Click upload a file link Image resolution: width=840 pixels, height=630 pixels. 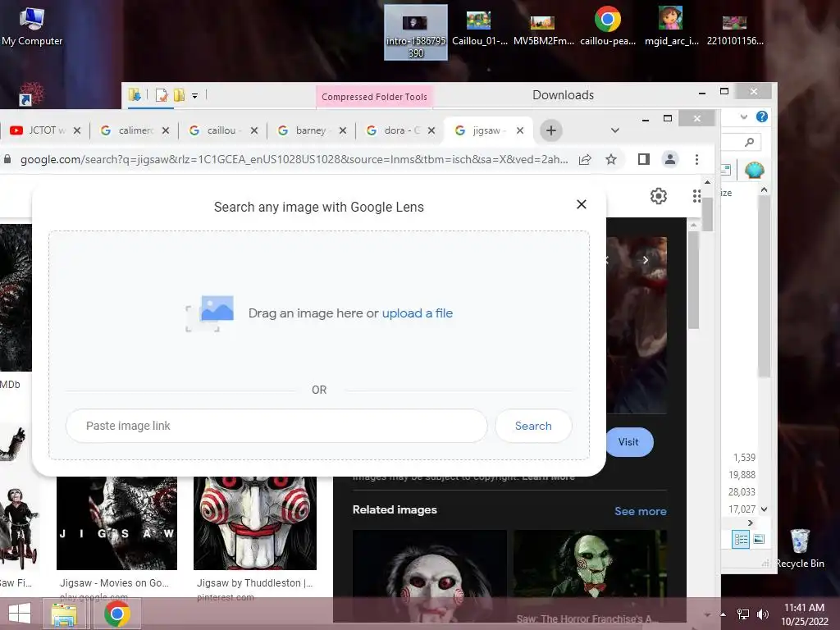(x=418, y=313)
